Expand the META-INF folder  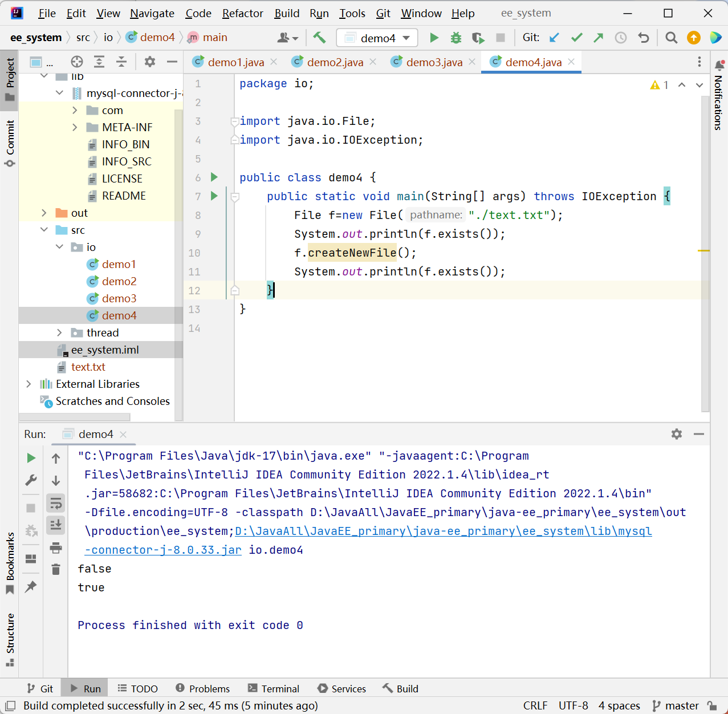coord(75,127)
